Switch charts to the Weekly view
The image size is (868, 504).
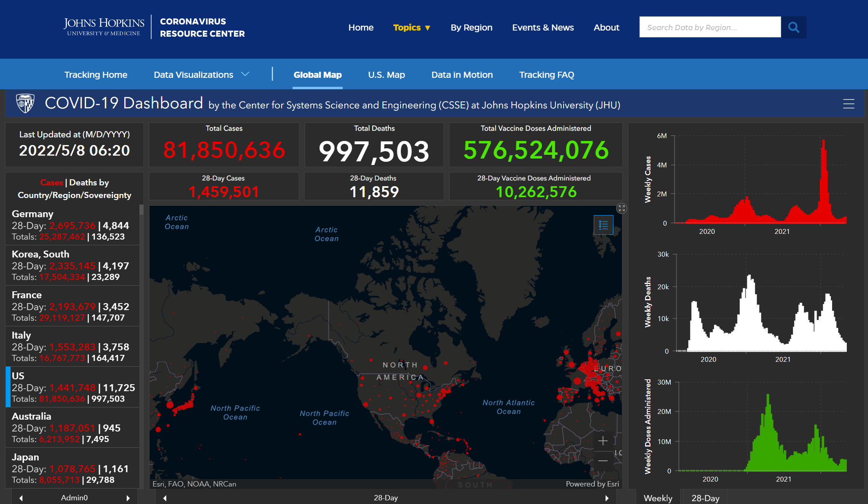click(658, 498)
